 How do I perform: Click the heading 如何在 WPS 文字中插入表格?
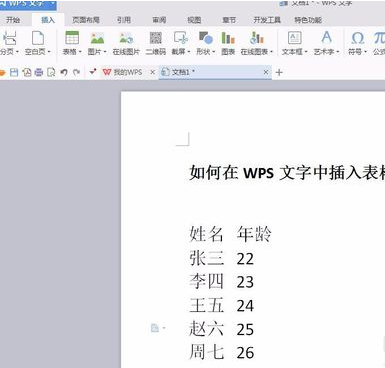pyautogui.click(x=287, y=173)
